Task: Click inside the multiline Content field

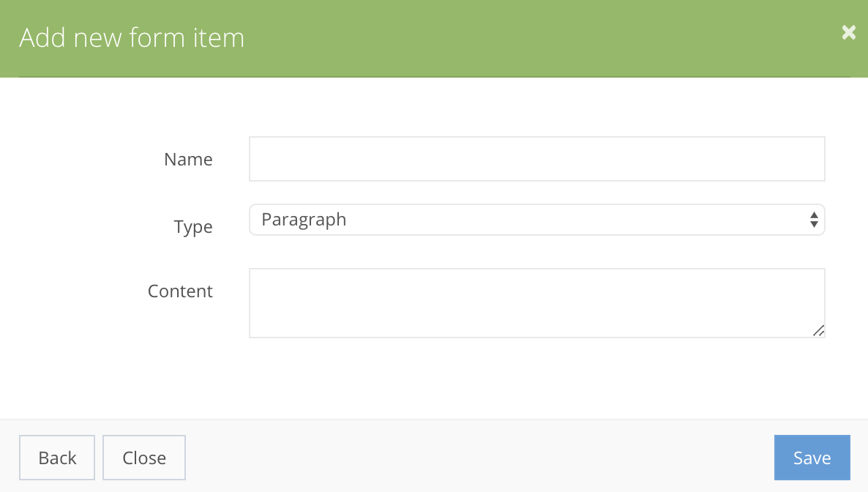Action: tap(537, 302)
